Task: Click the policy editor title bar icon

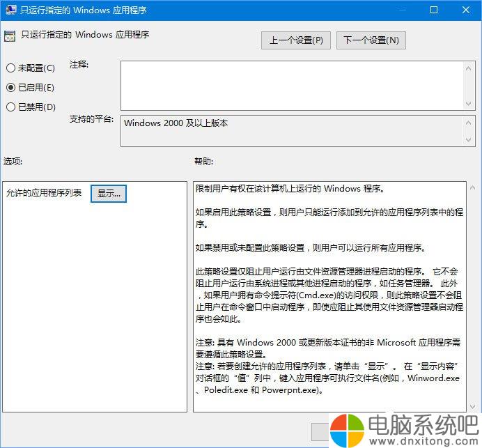Action: click(x=10, y=10)
